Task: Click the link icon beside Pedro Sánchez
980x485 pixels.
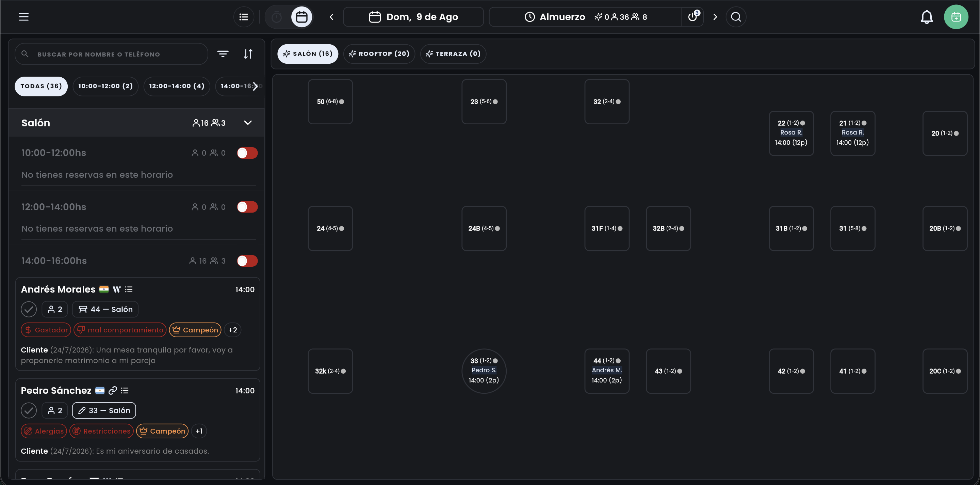Action: point(113,391)
